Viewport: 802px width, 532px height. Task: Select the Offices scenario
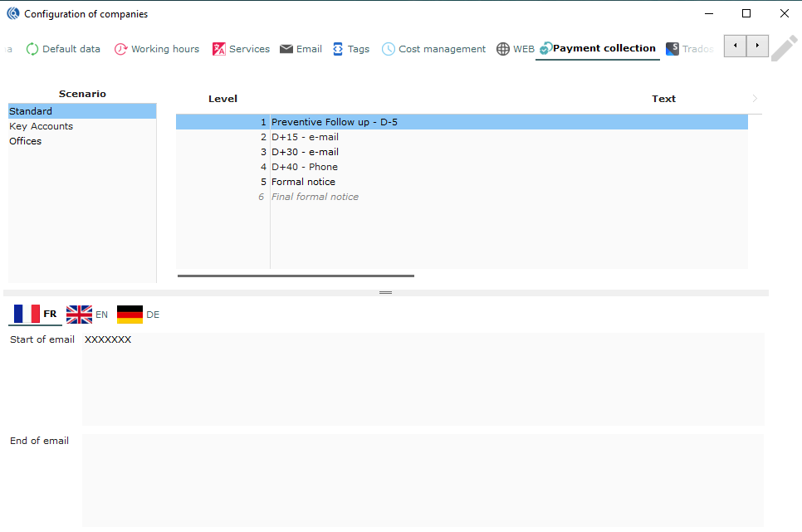[x=26, y=141]
